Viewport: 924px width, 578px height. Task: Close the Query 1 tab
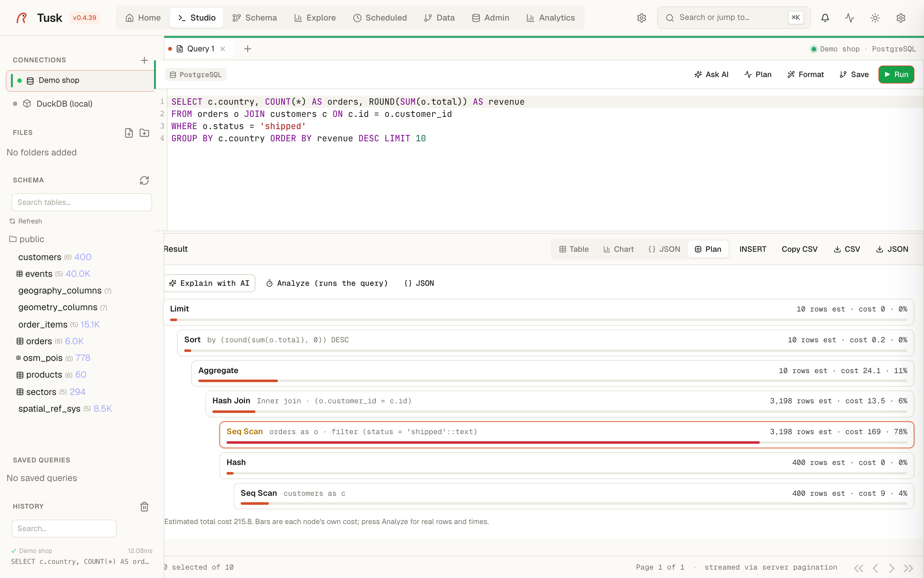pos(223,48)
